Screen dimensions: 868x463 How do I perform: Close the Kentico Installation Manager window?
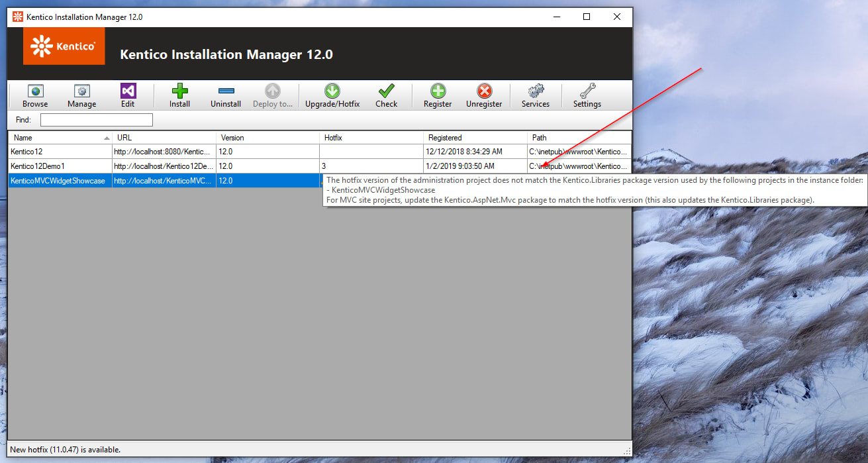tap(617, 17)
